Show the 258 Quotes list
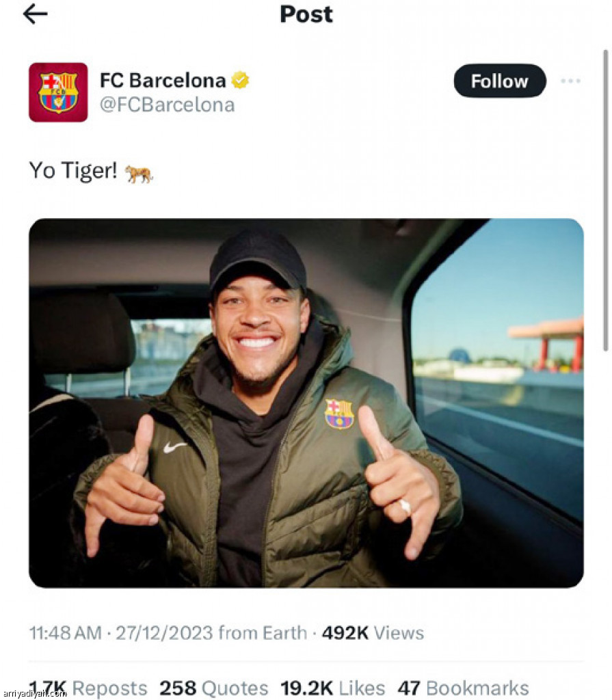612x700 pixels. coord(214,688)
